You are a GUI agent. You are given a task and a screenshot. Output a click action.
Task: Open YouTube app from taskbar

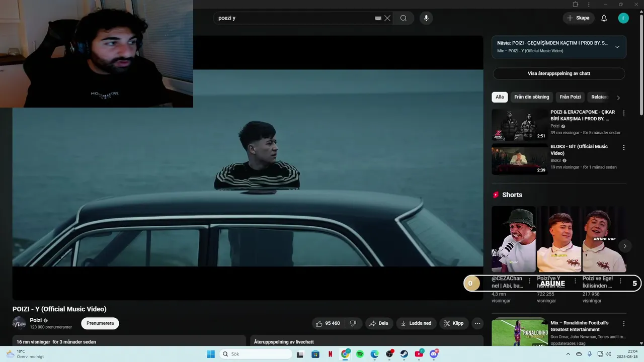pos(419,354)
